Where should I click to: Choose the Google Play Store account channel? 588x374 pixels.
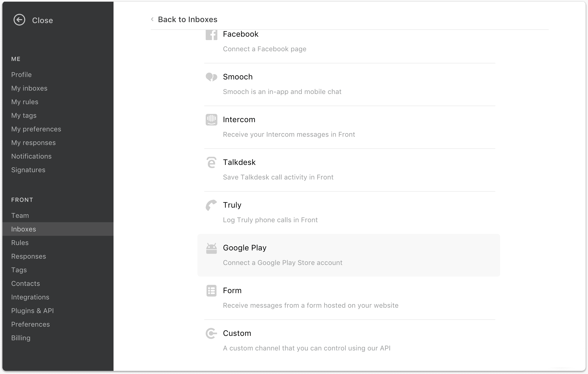tap(349, 255)
